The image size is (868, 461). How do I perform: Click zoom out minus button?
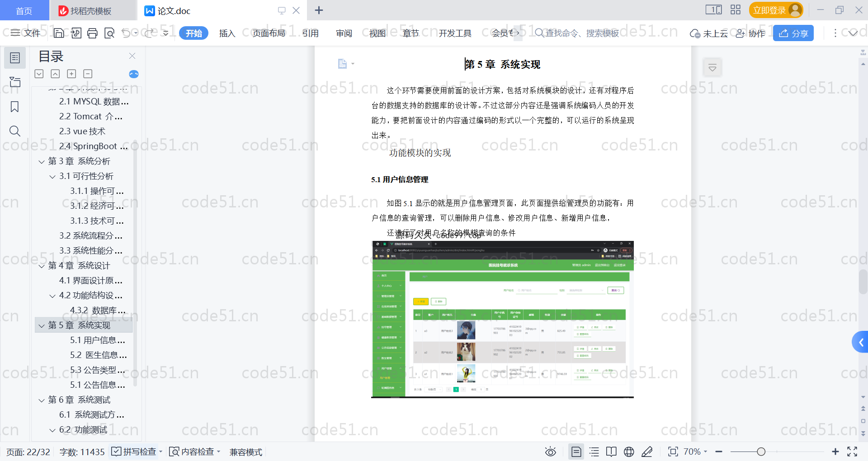click(x=719, y=452)
